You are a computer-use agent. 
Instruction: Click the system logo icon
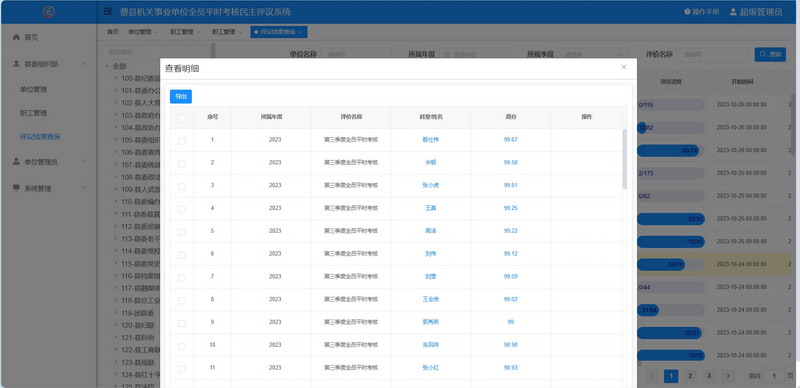(x=49, y=12)
